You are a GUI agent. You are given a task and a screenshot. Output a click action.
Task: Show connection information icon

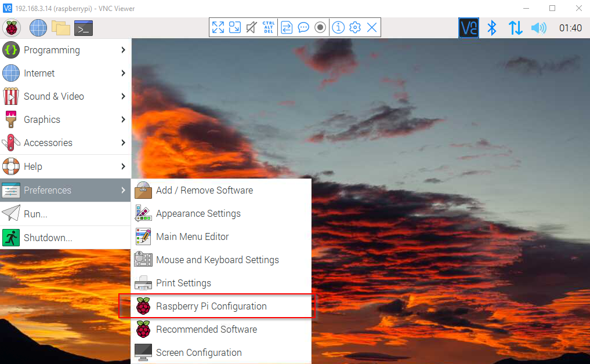(338, 27)
